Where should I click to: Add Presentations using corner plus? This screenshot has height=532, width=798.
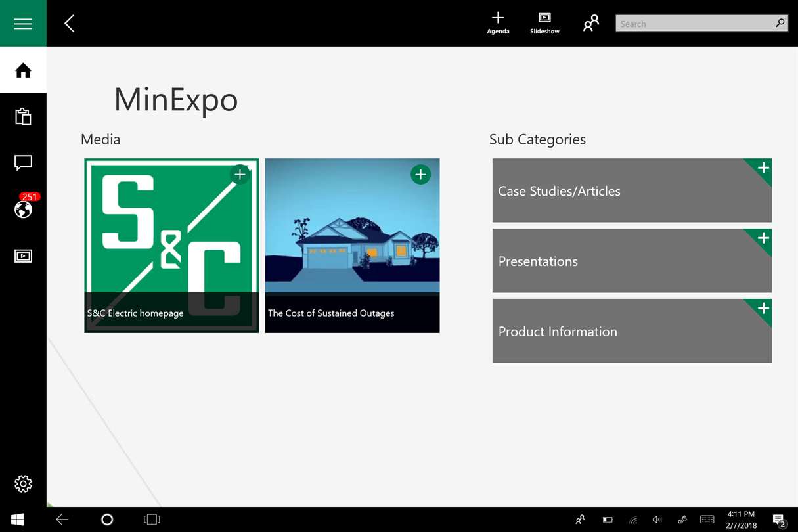(763, 238)
